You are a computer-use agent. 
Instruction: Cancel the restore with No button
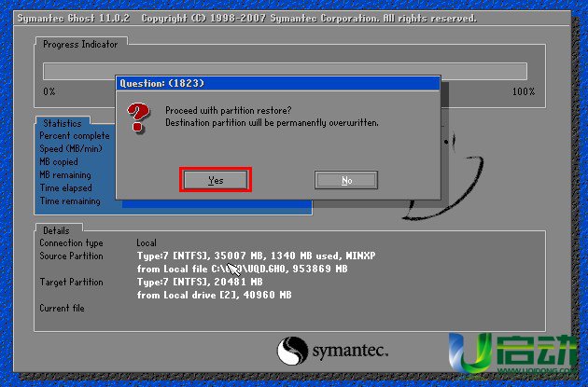[x=346, y=180]
